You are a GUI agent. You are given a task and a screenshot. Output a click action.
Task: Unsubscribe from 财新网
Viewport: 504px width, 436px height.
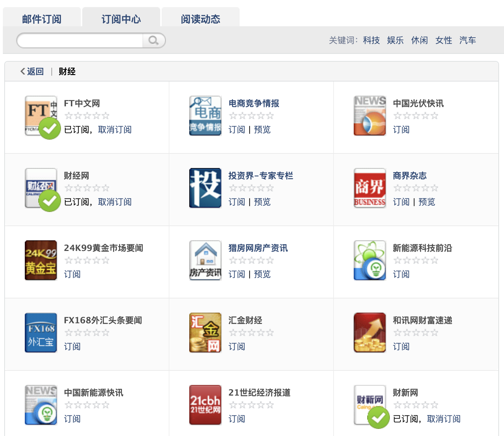pos(443,419)
